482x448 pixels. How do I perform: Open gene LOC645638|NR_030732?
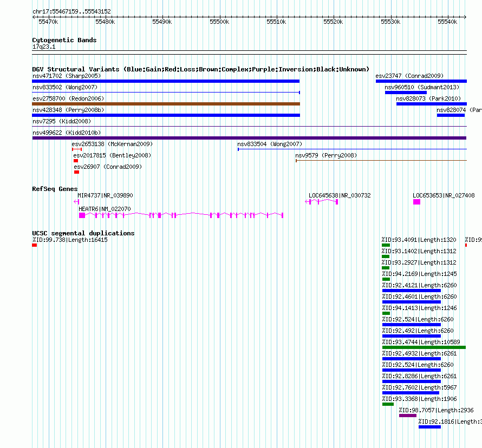pyautogui.click(x=322, y=201)
